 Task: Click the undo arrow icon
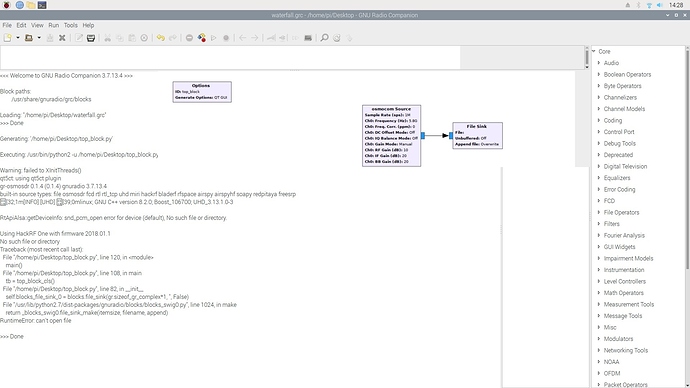161,38
